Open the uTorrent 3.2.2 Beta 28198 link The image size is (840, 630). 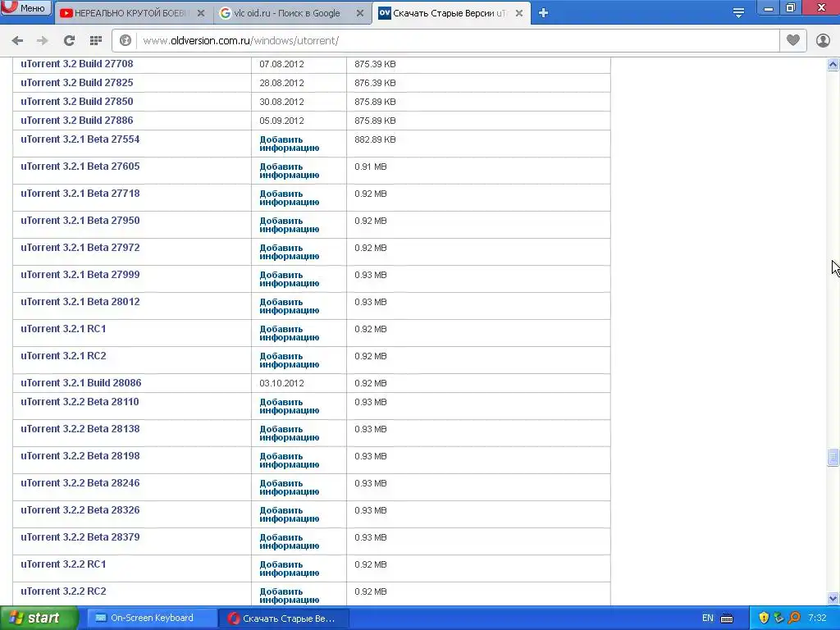(80, 456)
